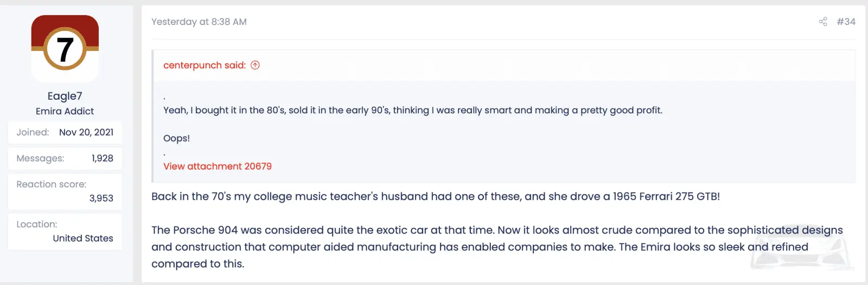
Task: Click the "Yesterday at 8:38 AM" timestamp
Action: tap(199, 22)
